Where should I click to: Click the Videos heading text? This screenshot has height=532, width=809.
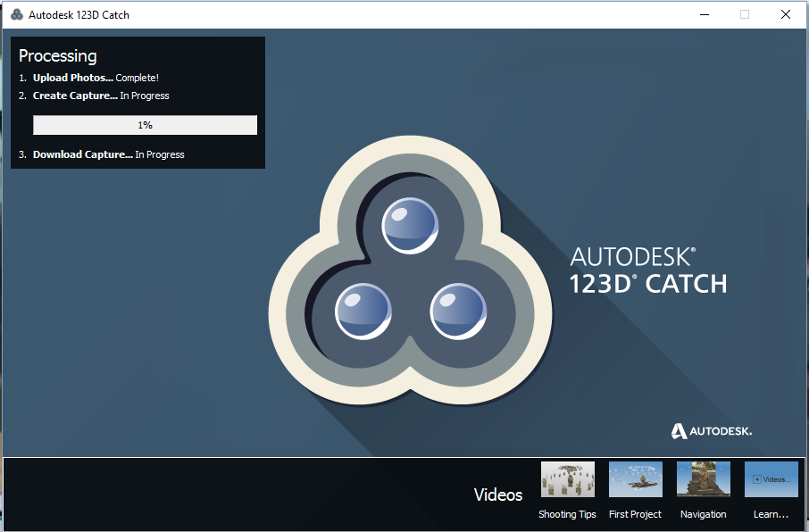click(x=498, y=495)
